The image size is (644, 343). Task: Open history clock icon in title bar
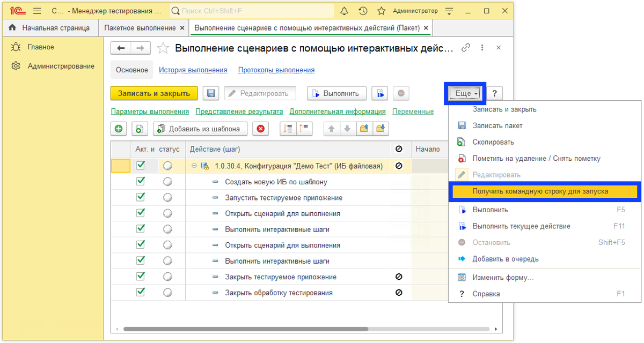click(x=363, y=11)
